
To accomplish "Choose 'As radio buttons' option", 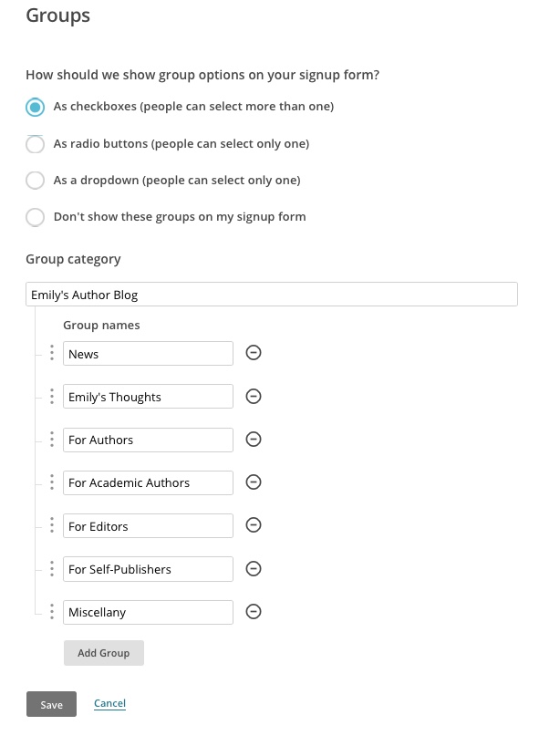I will tap(35, 144).
